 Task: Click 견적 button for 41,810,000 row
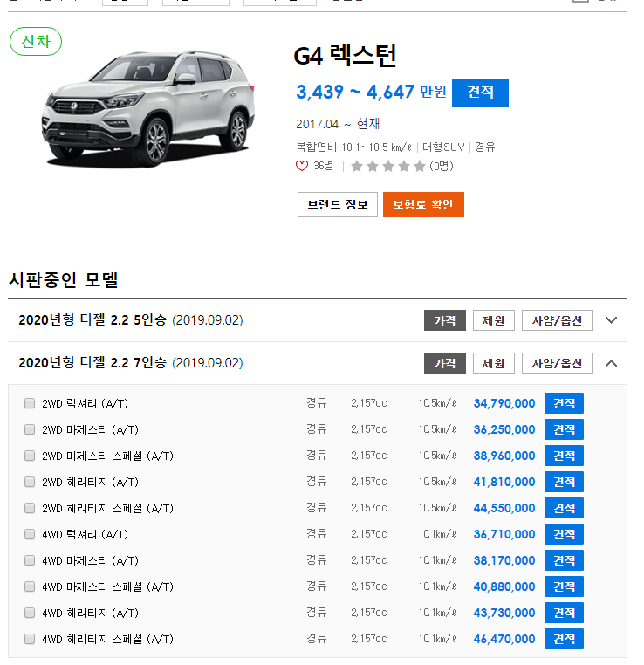tap(564, 482)
